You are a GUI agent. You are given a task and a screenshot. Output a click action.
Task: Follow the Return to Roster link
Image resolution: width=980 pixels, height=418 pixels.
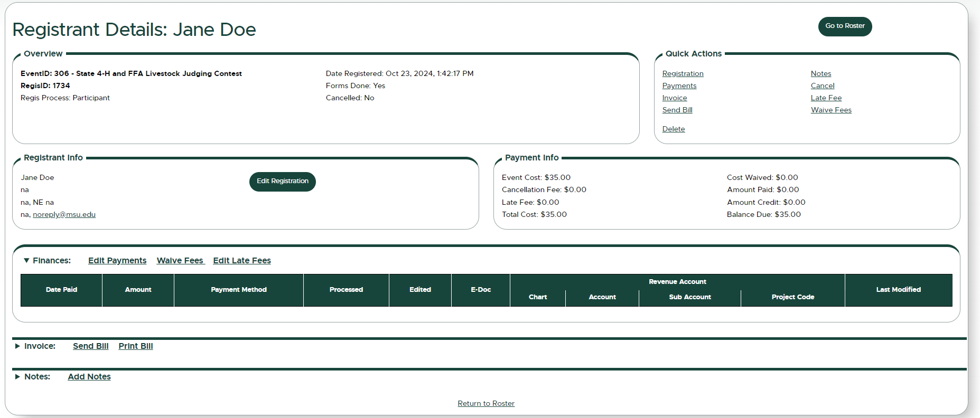pyautogui.click(x=486, y=404)
